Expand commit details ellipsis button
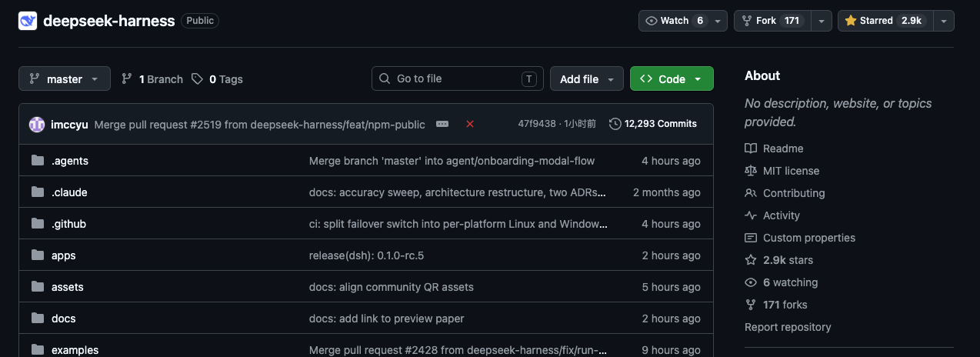This screenshot has height=357, width=980. 442,124
